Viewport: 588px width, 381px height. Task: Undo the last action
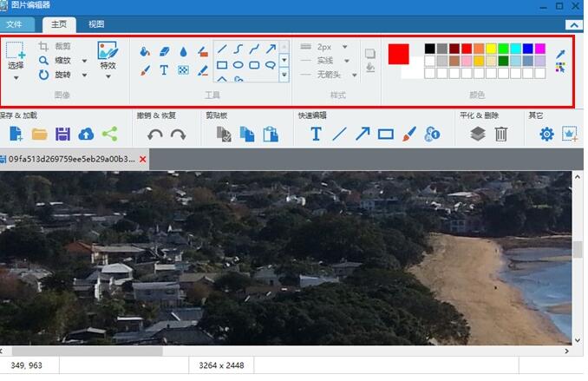click(154, 135)
